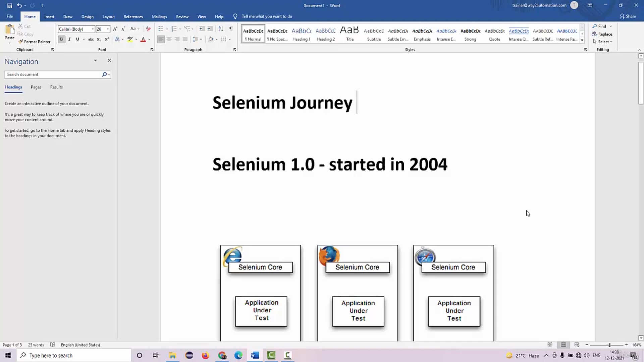
Task: Open Windows Task View
Action: pyautogui.click(x=155, y=355)
